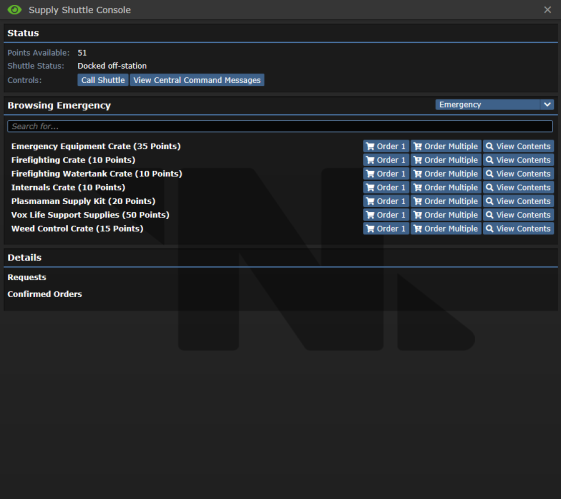Click the points available value 51
Screen dimensions: 561x499
(x=82, y=53)
